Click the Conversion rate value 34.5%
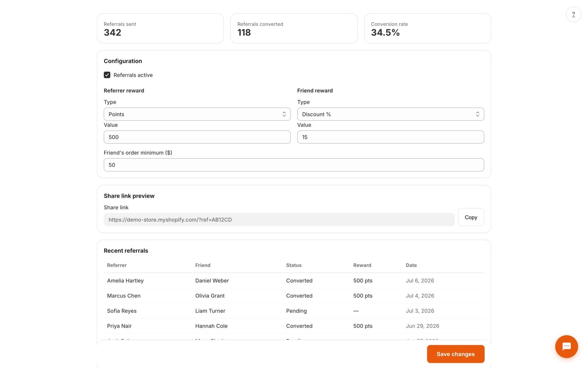The image size is (588, 368). (385, 33)
